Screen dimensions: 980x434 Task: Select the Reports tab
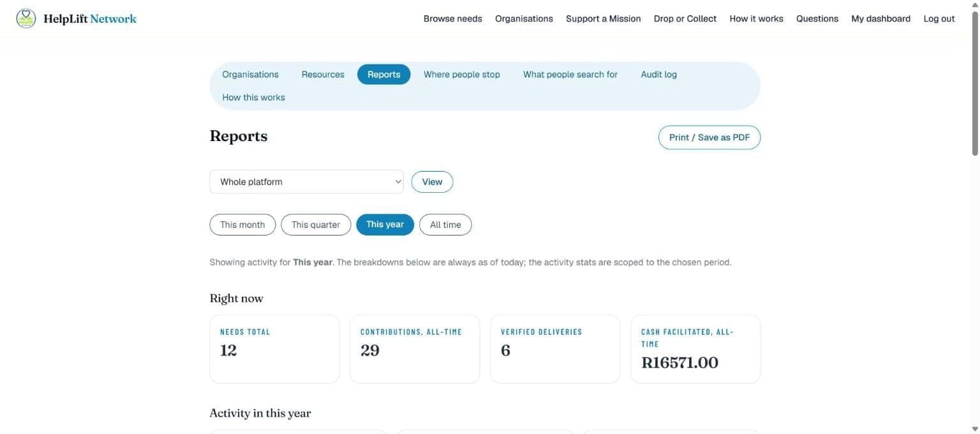click(383, 75)
